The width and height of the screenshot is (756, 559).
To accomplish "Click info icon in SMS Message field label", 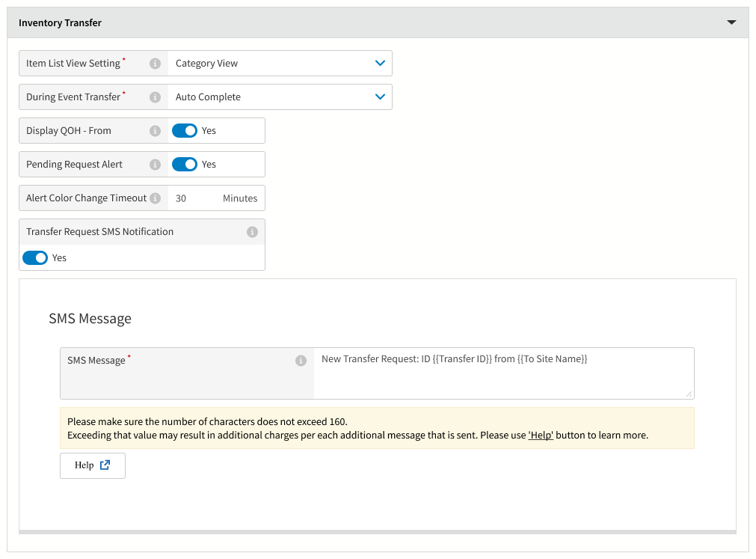I will pos(301,361).
